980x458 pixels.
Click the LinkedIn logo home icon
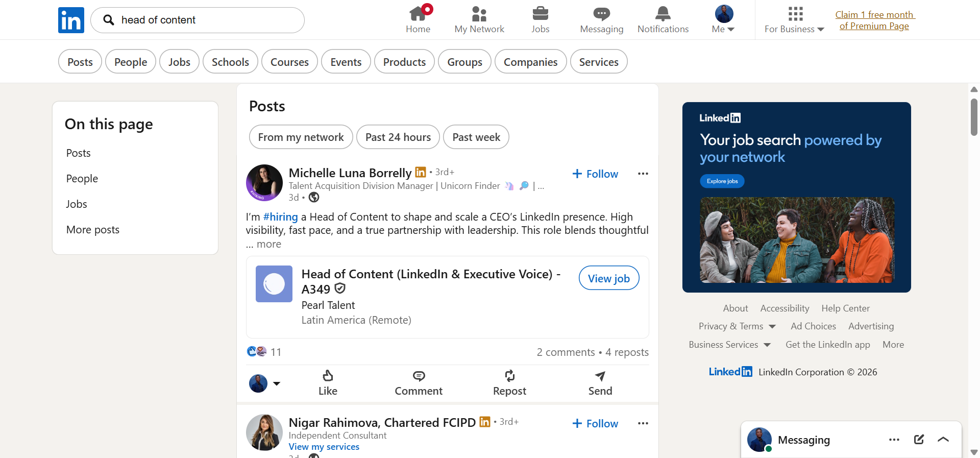(71, 20)
